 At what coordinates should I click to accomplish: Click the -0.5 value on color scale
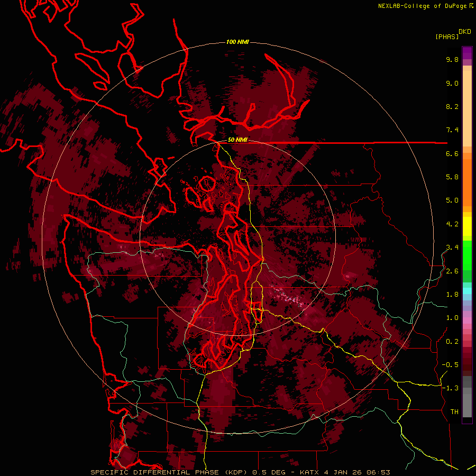450,365
